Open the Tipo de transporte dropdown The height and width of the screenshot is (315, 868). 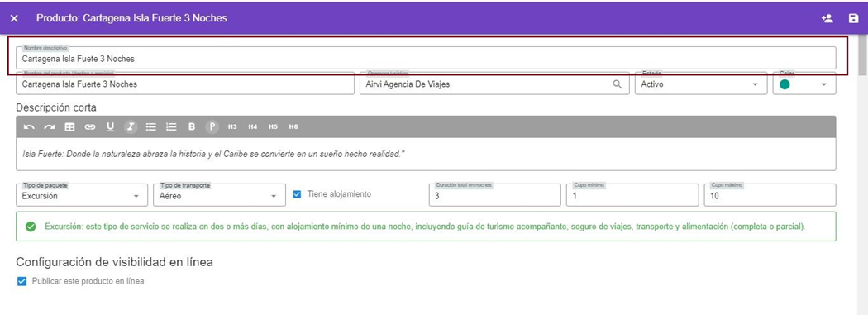pos(219,195)
